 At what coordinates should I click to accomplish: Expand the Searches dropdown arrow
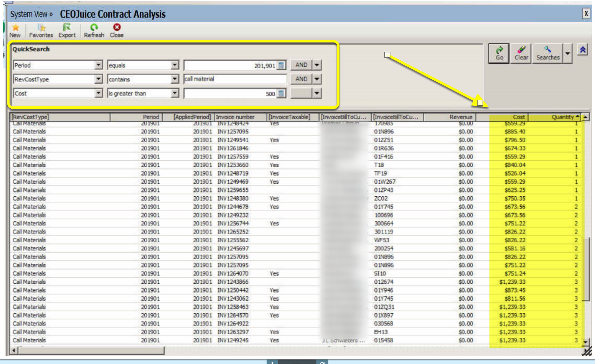(567, 53)
